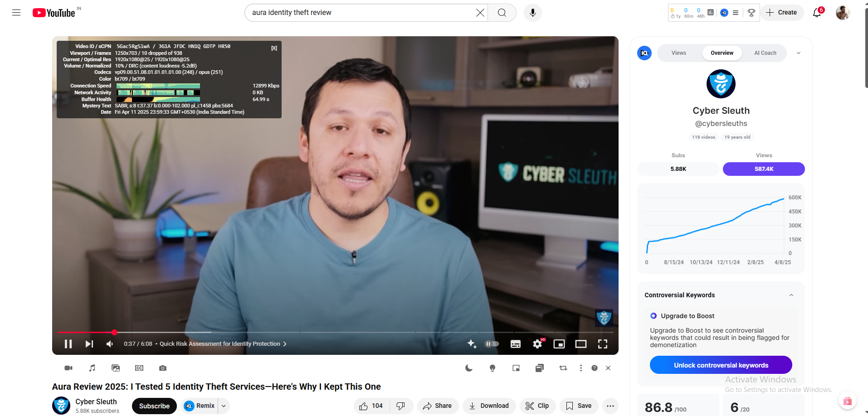
Task: Open the Cyber Sleuth channel name link under the video
Action: [x=96, y=401]
